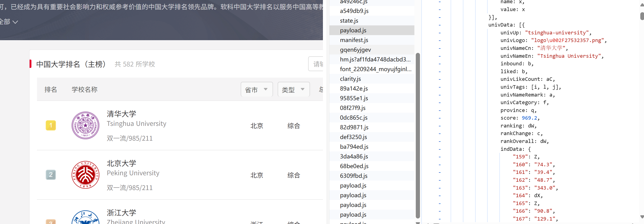Click the "tsinghua-university" string in the code
Viewport: 644px width, 224px height.
pos(557,33)
